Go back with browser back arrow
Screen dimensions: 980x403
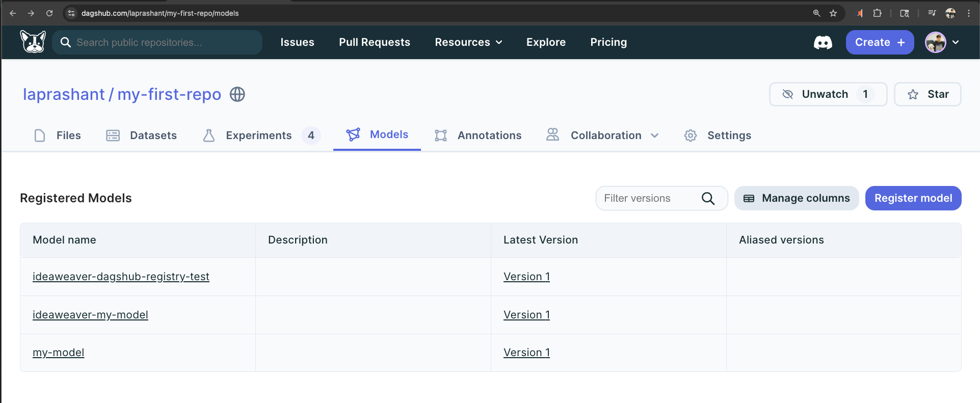tap(13, 13)
